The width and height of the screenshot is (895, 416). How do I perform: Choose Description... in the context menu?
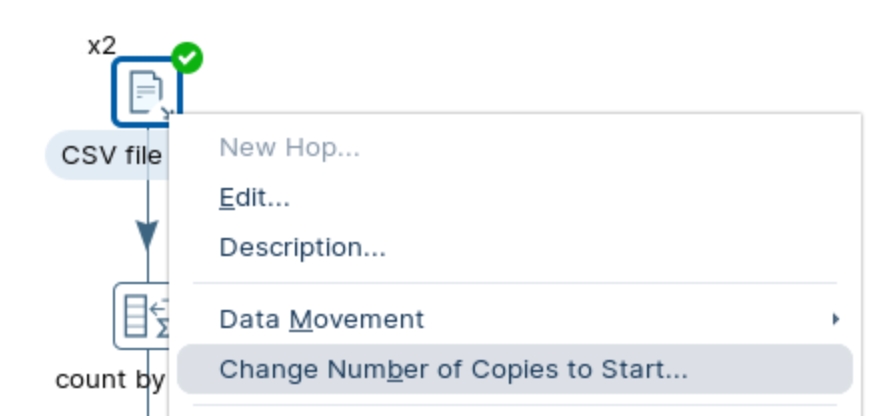(302, 247)
